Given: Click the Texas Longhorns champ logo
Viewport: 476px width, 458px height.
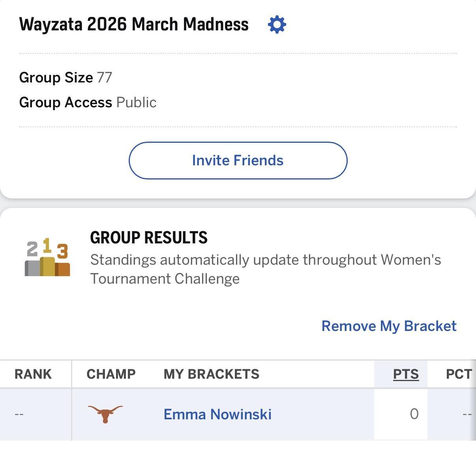Looking at the screenshot, I should [105, 414].
